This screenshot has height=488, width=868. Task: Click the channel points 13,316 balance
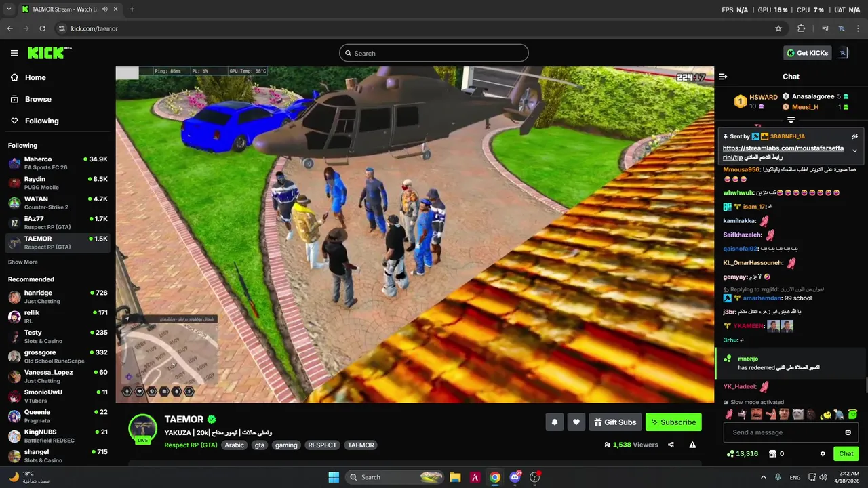(742, 453)
